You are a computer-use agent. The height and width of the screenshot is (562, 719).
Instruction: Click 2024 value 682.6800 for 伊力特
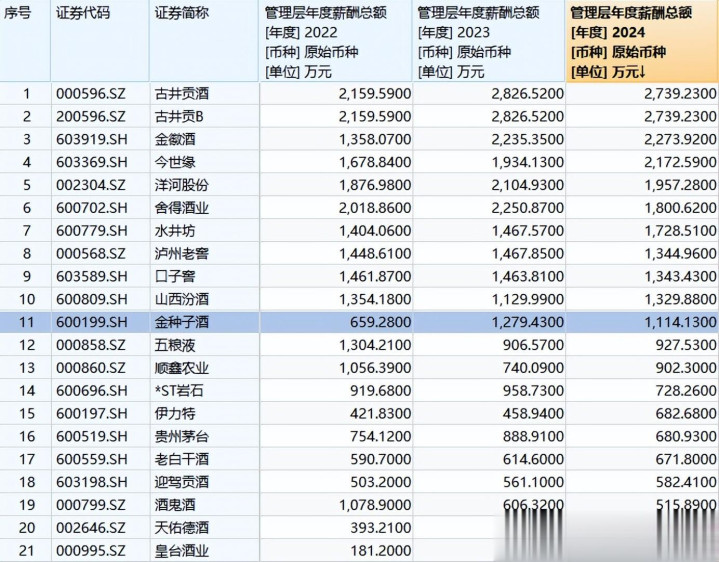click(x=686, y=414)
